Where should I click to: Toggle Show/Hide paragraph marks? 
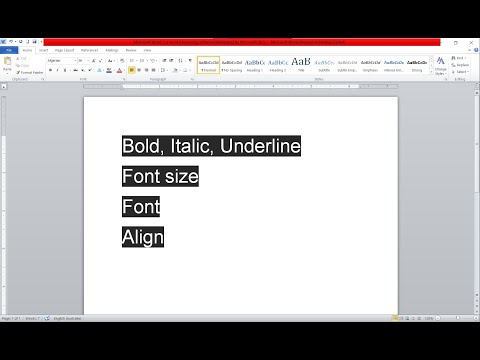coord(190,61)
